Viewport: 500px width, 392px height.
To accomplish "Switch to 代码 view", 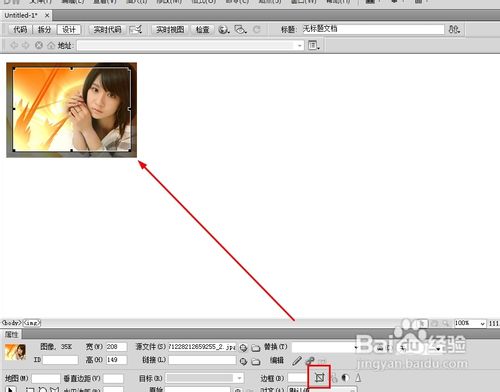I will [x=20, y=30].
